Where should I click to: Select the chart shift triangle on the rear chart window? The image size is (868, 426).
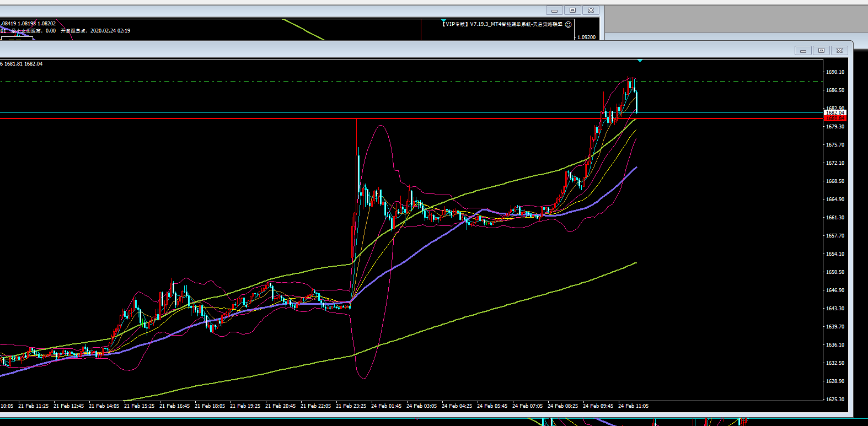click(444, 21)
